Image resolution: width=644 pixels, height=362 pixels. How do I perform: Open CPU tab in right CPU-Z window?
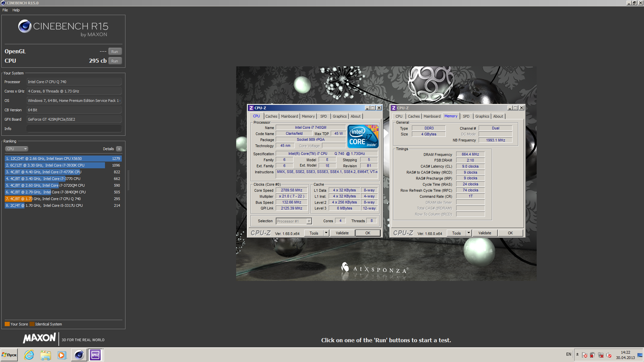tap(399, 116)
